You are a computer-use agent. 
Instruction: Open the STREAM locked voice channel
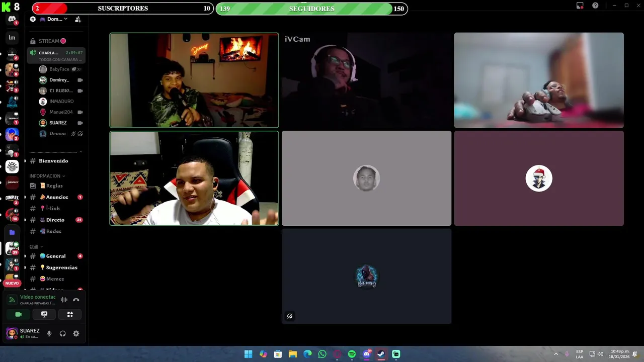[x=56, y=41]
